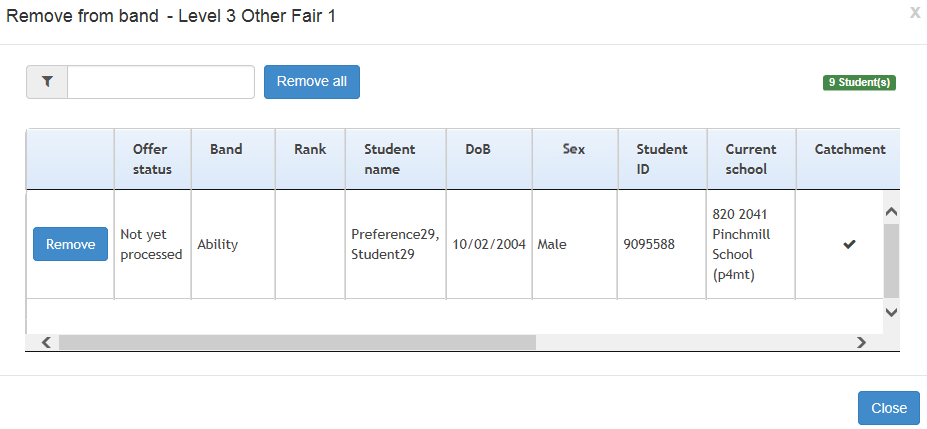
Task: Sort by the Offer status column
Action: click(151, 159)
